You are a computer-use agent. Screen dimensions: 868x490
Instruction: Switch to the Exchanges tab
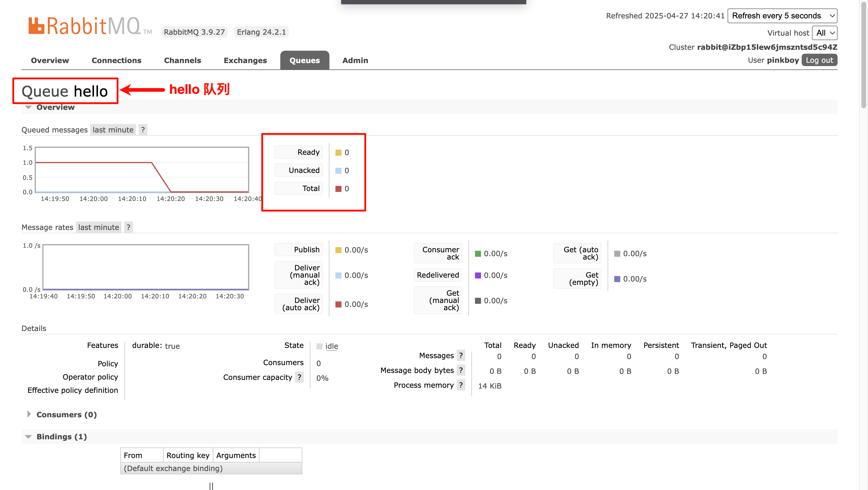coord(245,60)
